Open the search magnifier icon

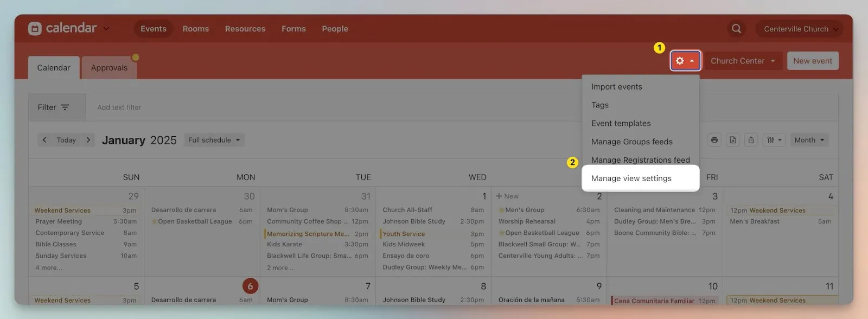coord(736,29)
